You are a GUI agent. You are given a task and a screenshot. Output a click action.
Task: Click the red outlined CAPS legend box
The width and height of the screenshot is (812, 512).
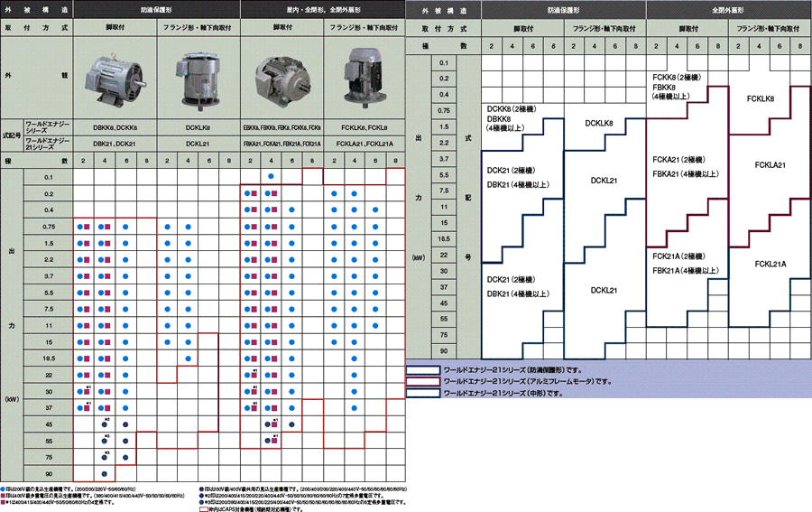(x=204, y=508)
